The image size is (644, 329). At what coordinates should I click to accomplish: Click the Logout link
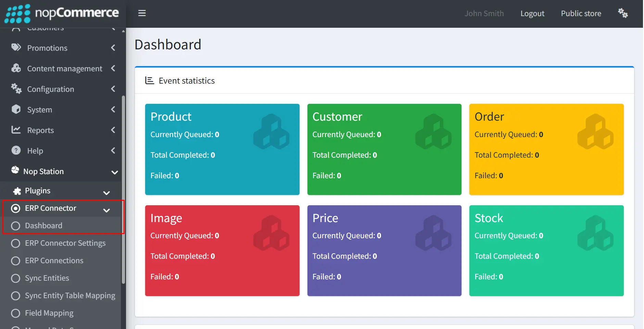point(532,13)
